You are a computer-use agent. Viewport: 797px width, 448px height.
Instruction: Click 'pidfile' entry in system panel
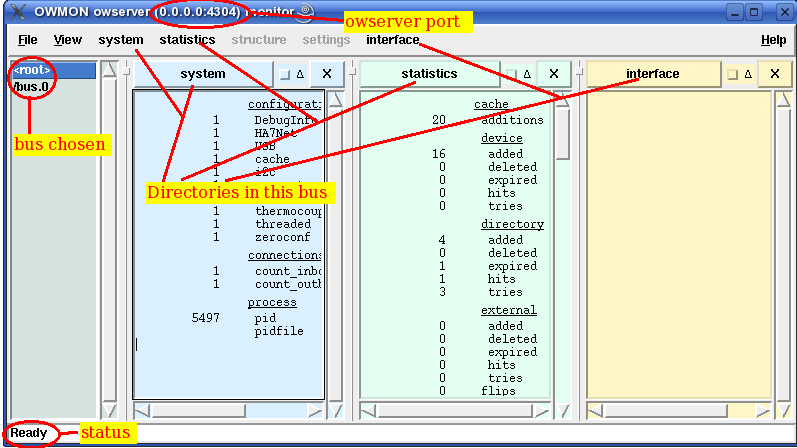tap(279, 331)
